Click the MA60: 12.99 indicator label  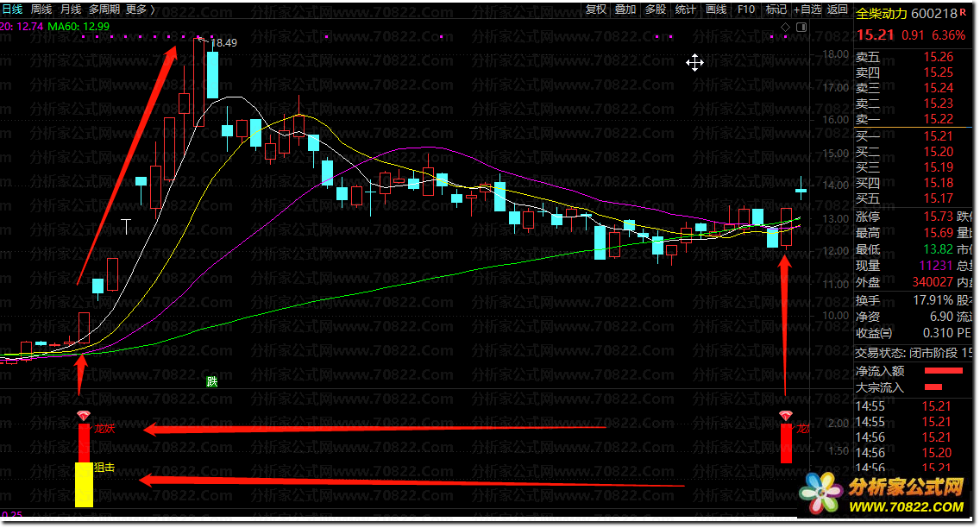(79, 26)
